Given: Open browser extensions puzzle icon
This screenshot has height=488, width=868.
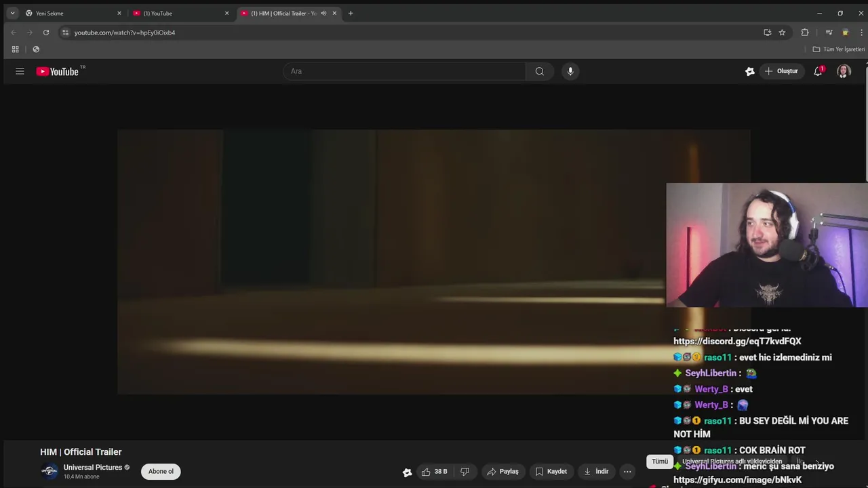Looking at the screenshot, I should (805, 33).
